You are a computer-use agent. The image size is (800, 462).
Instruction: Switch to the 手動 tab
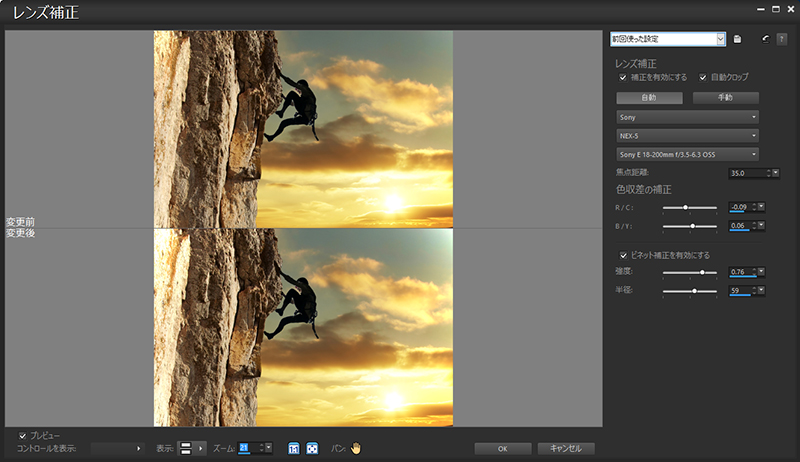[725, 98]
